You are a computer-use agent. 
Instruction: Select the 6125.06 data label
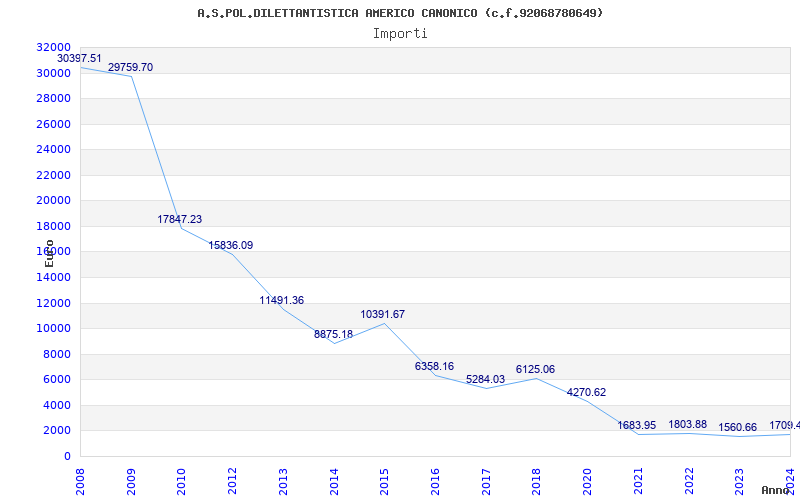click(x=535, y=369)
